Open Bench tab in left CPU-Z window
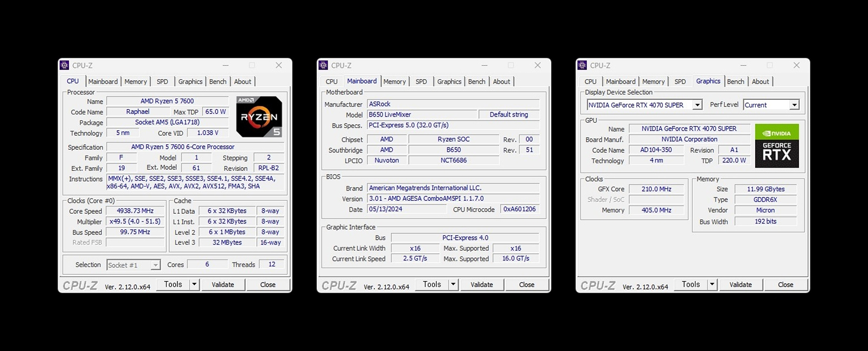868x351 pixels. [x=218, y=81]
